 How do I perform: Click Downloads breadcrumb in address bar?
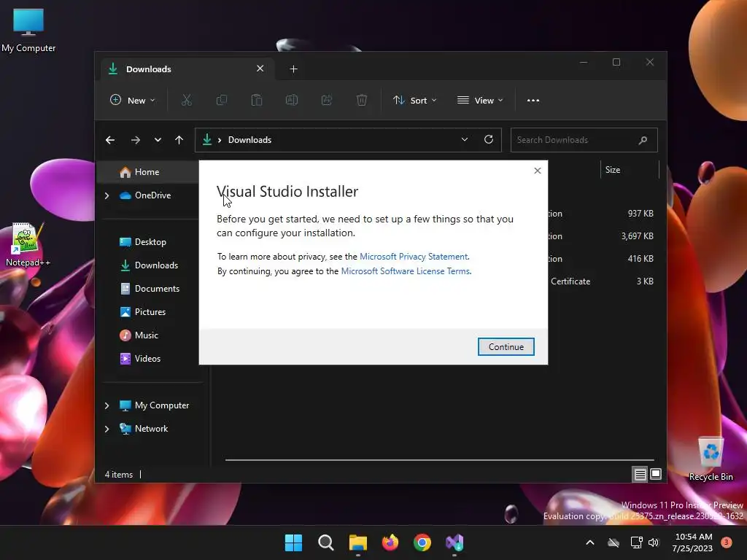point(249,140)
